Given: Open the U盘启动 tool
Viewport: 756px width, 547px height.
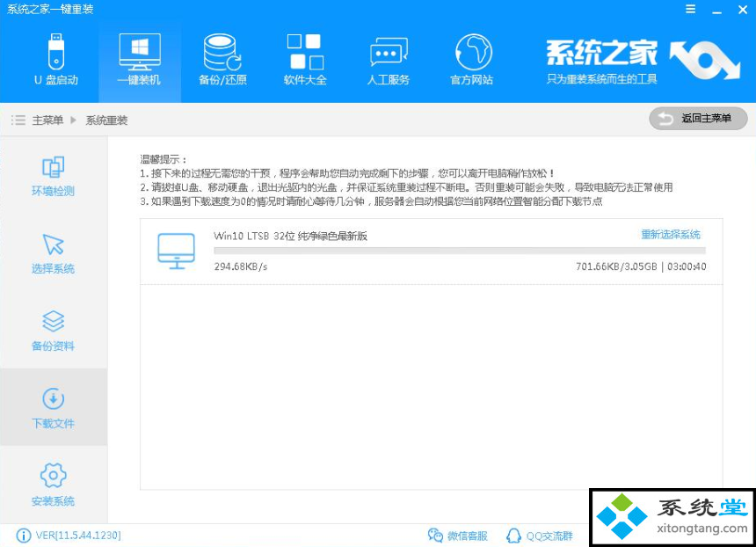Looking at the screenshot, I should [56, 59].
